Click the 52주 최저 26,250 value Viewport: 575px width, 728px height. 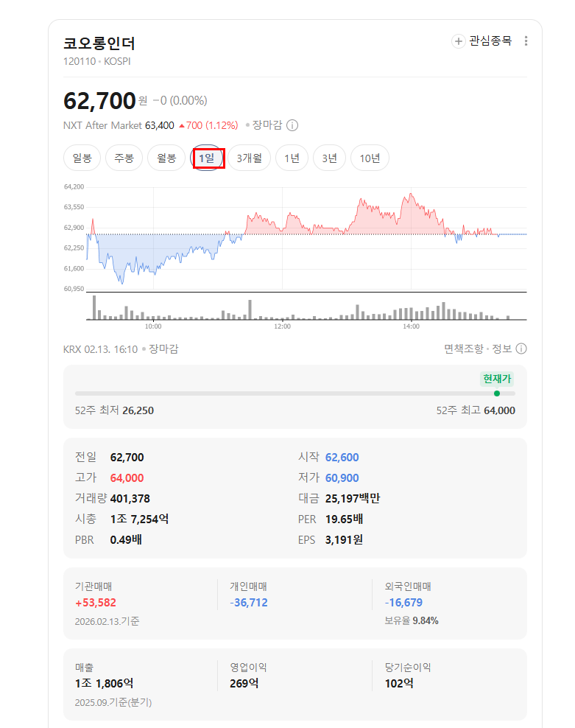click(138, 410)
